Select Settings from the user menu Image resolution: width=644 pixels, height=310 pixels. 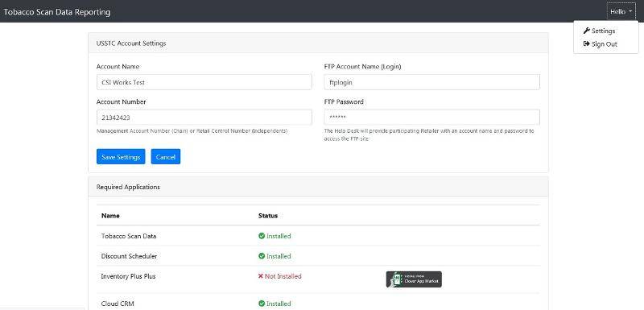(x=603, y=31)
